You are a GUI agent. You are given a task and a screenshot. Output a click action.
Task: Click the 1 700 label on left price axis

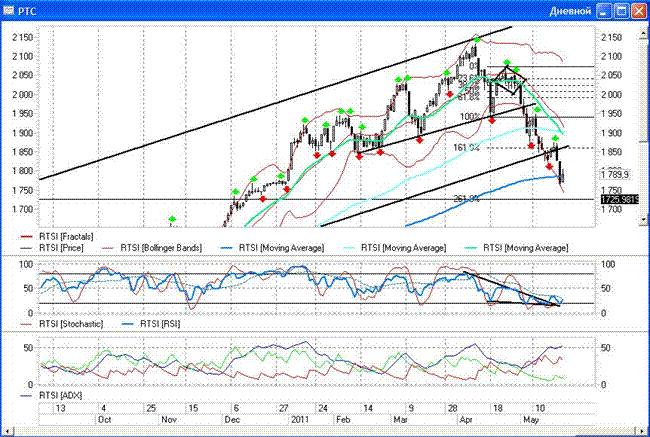pos(23,209)
